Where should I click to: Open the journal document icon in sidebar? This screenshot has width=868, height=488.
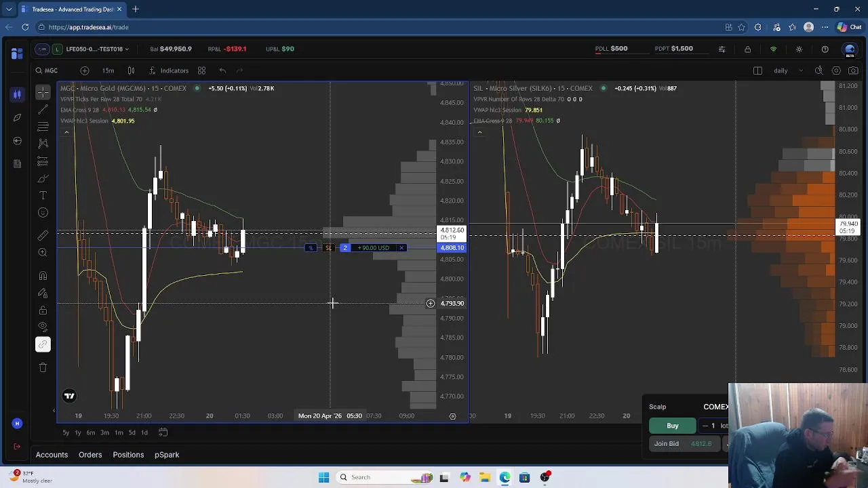pos(17,163)
